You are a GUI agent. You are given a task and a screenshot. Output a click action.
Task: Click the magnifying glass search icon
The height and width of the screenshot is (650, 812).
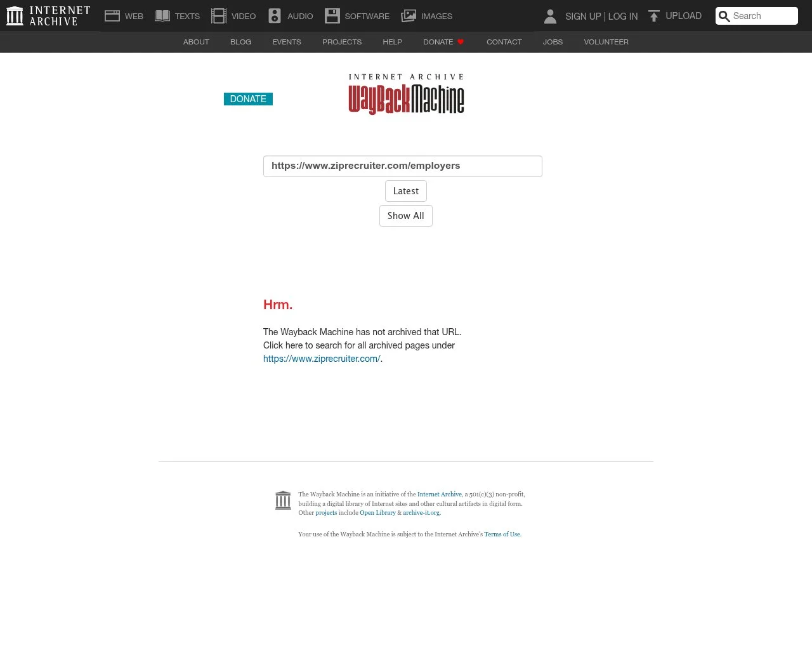pos(724,17)
